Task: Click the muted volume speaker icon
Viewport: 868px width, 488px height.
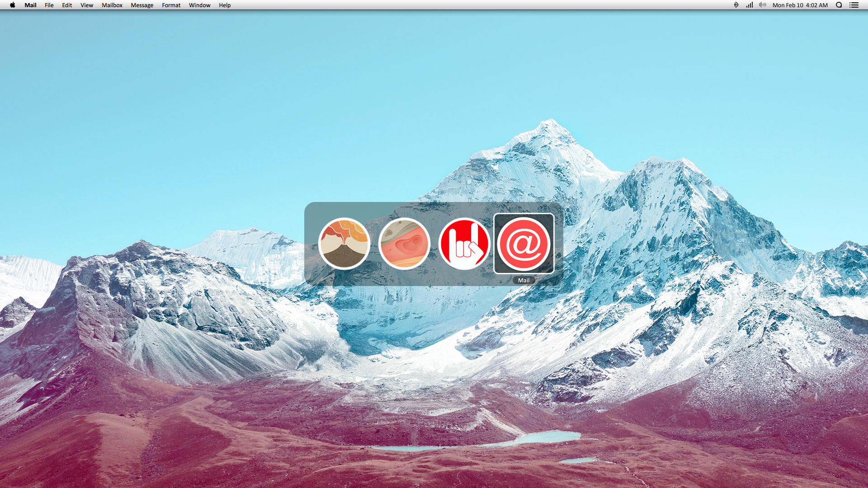Action: coord(762,5)
